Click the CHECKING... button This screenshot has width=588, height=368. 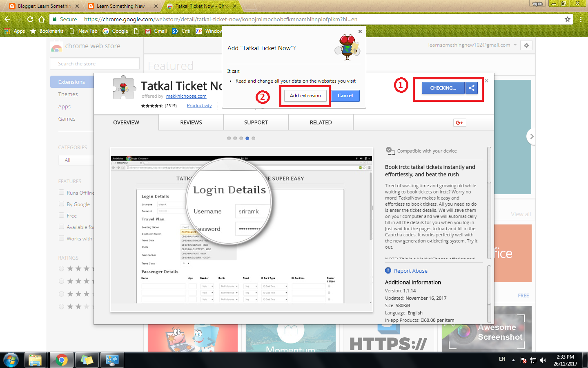point(443,88)
